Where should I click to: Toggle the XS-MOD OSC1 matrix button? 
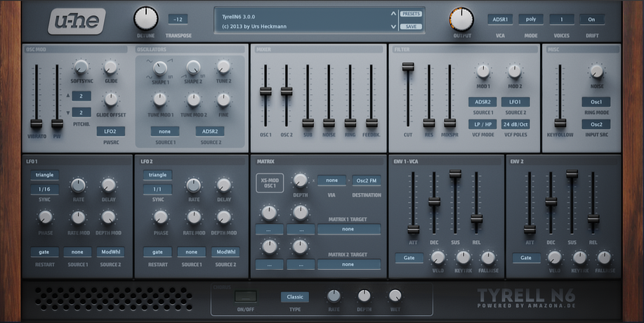coord(270,183)
